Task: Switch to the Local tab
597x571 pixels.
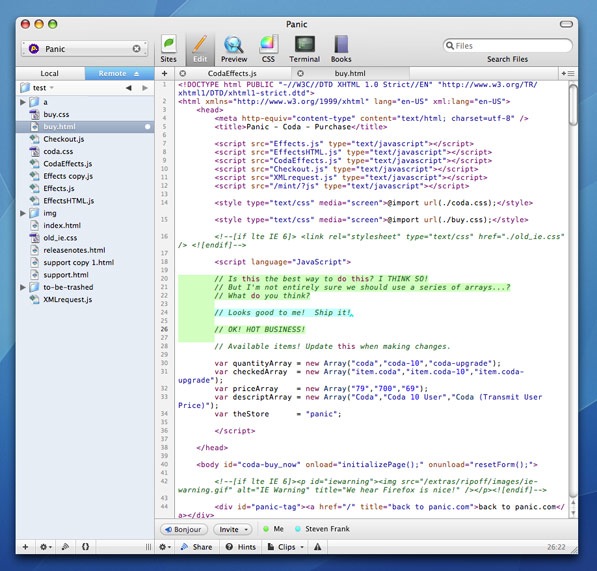Action: [49, 73]
